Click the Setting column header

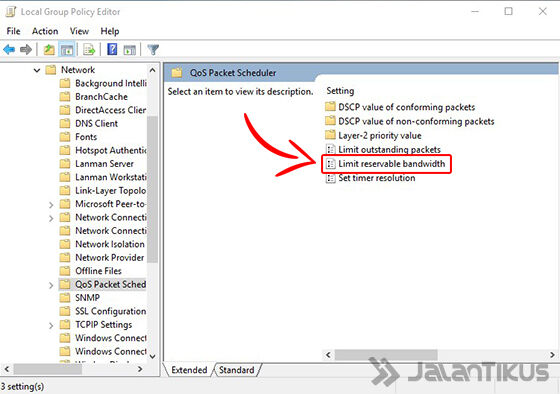340,91
